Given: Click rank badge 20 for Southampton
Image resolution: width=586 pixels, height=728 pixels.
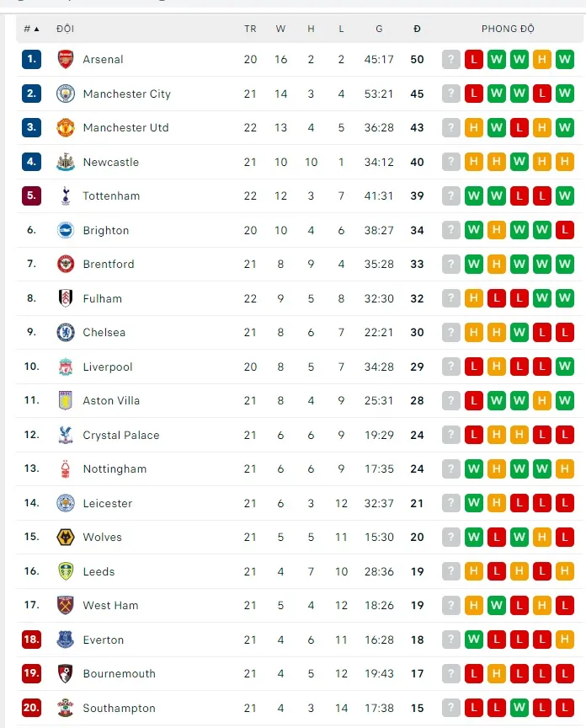Looking at the screenshot, I should [x=31, y=708].
